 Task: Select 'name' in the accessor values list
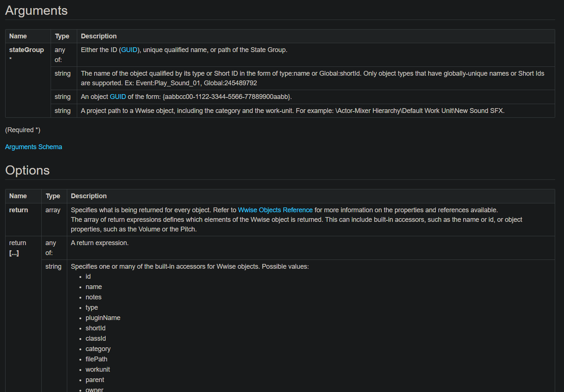(x=93, y=287)
